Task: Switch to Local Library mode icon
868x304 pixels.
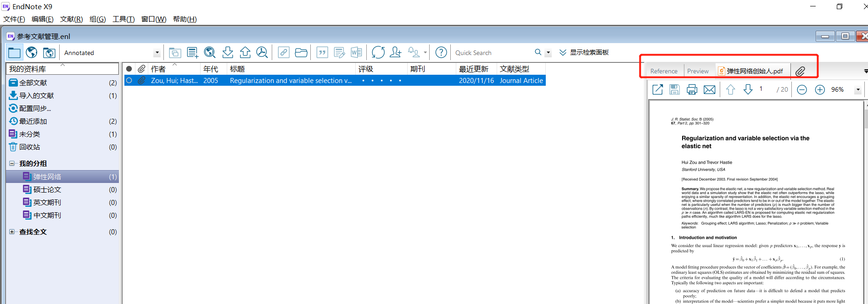Action: coord(15,53)
